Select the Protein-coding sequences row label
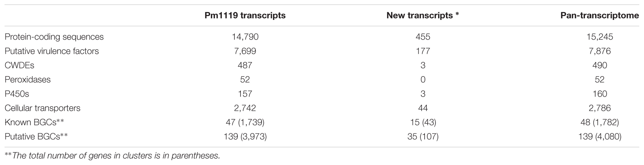 click(x=54, y=37)
